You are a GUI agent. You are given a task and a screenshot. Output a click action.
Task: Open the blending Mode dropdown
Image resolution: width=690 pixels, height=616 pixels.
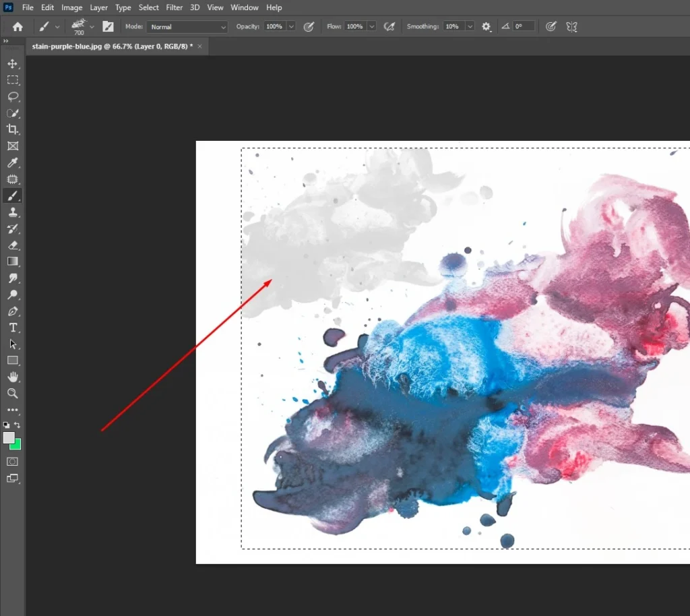coord(187,26)
